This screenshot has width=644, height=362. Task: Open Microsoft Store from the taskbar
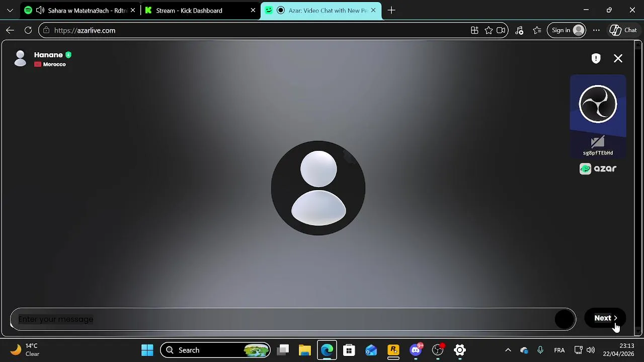click(x=349, y=350)
